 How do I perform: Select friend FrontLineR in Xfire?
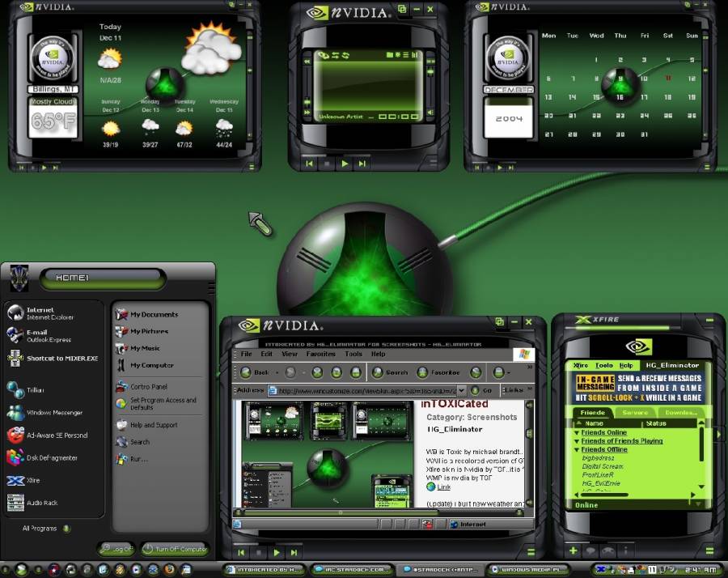click(598, 475)
